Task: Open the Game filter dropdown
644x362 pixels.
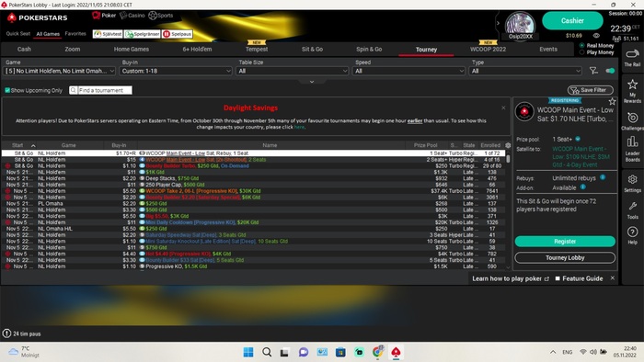Action: [x=60, y=71]
